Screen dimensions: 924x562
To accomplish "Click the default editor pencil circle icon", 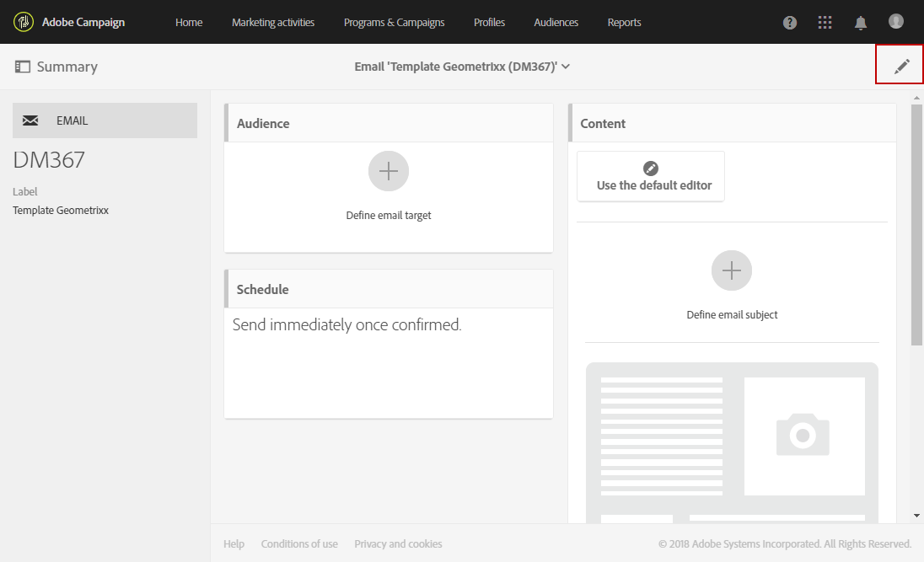I will [x=651, y=169].
